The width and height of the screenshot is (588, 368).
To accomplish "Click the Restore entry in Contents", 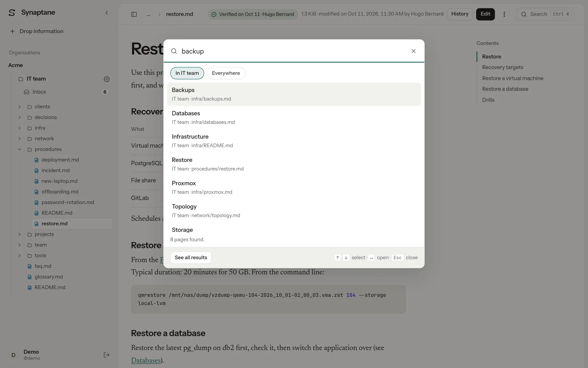I will click(x=492, y=57).
